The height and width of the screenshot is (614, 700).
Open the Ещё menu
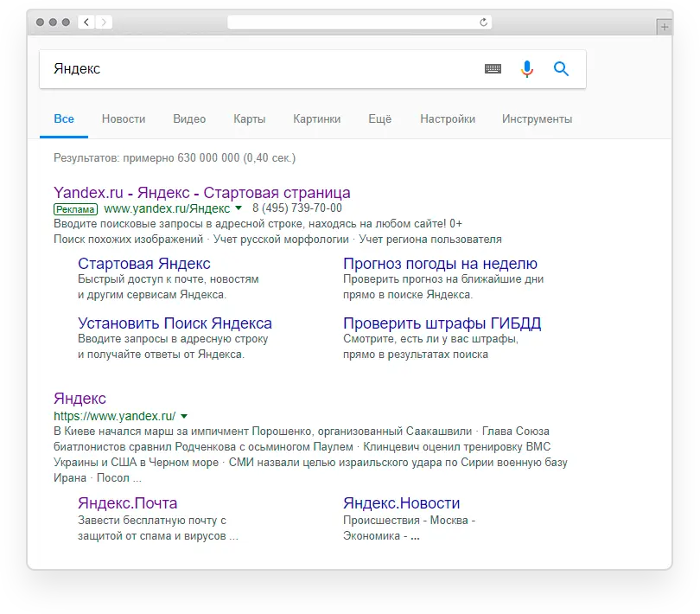(x=380, y=118)
